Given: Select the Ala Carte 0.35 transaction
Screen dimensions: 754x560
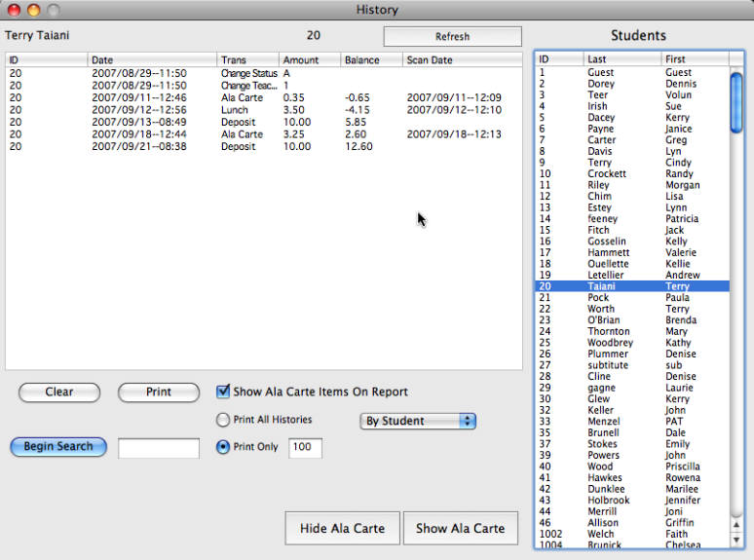Looking at the screenshot, I should (x=264, y=97).
